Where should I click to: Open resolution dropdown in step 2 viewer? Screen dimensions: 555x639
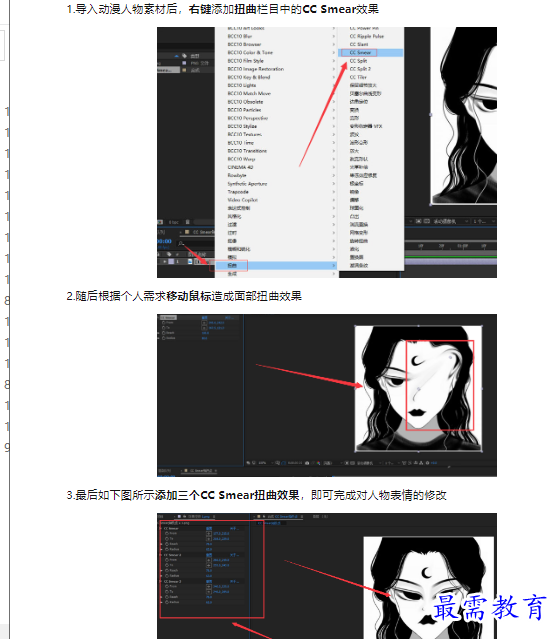[333, 463]
